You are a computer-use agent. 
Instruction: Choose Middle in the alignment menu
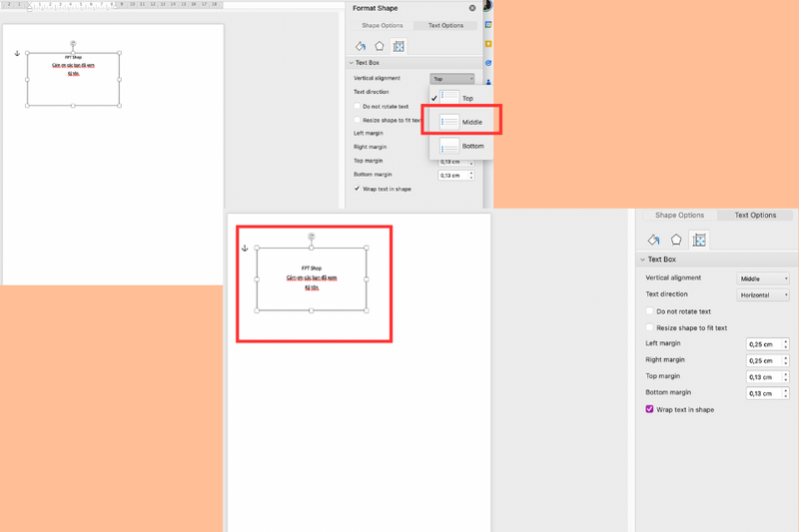point(461,122)
